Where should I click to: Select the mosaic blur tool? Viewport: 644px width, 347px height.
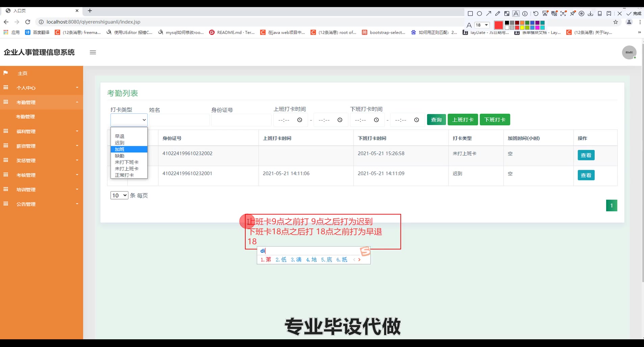click(x=507, y=14)
